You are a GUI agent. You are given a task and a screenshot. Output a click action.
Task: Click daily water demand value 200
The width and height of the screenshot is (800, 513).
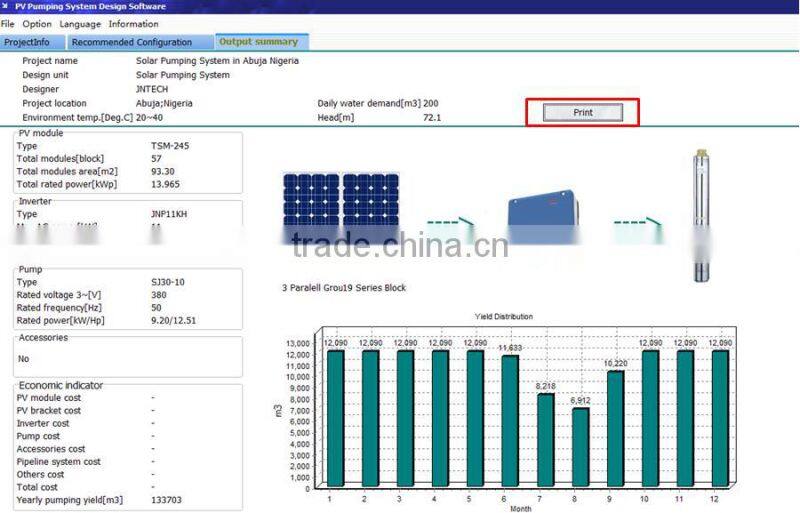click(x=431, y=103)
